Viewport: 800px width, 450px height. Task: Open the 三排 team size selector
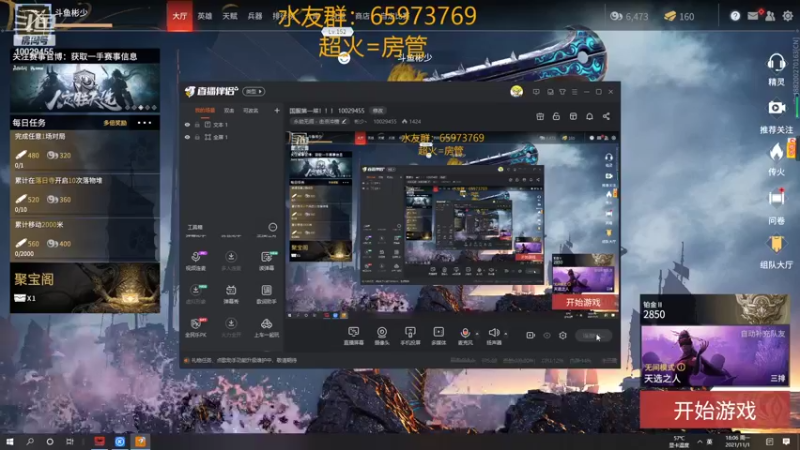coord(778,378)
